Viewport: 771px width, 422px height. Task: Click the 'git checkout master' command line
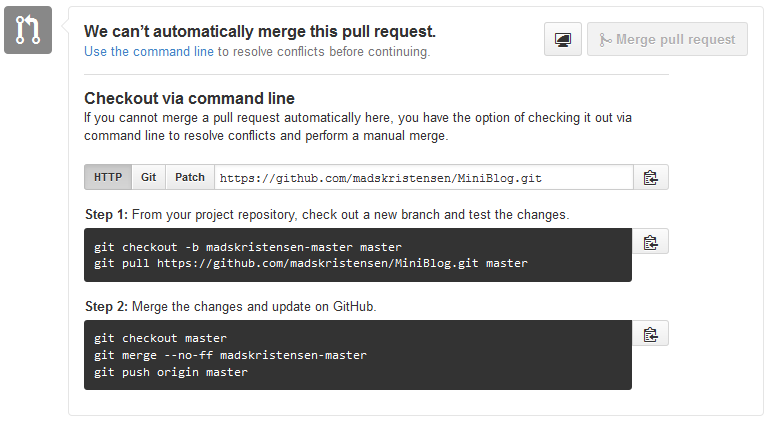160,339
